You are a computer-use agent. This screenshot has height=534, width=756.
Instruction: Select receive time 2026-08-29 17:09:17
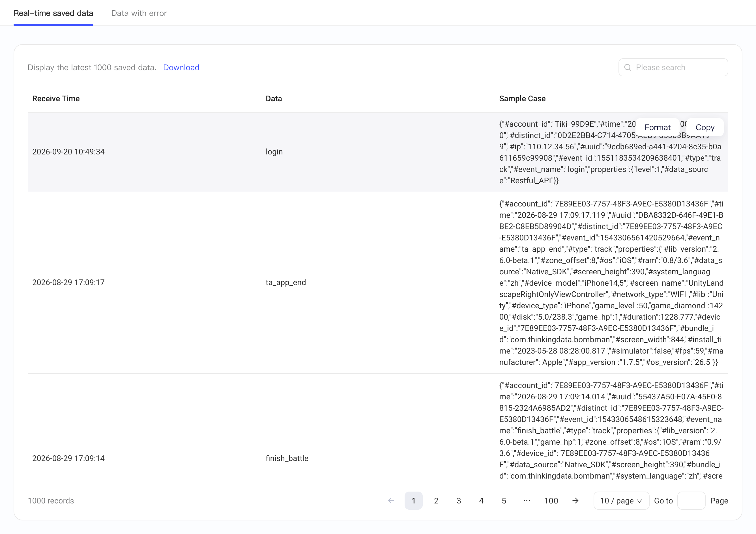pyautogui.click(x=68, y=283)
